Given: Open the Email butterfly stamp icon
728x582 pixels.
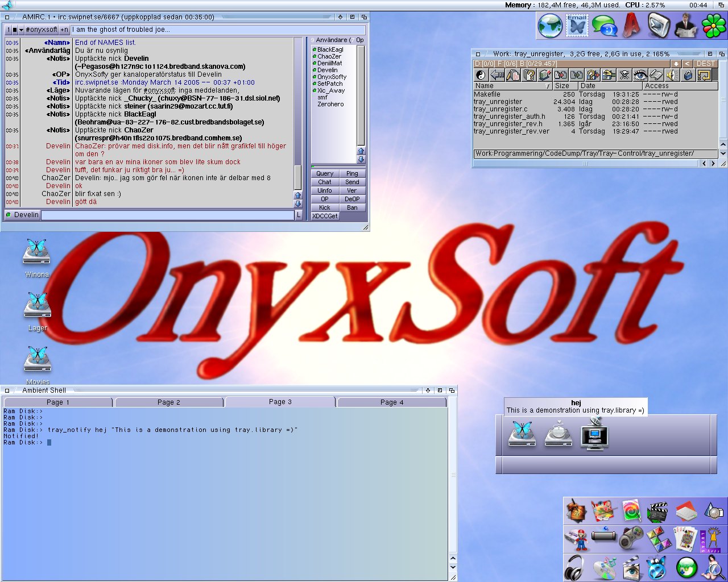Looking at the screenshot, I should pos(577,26).
